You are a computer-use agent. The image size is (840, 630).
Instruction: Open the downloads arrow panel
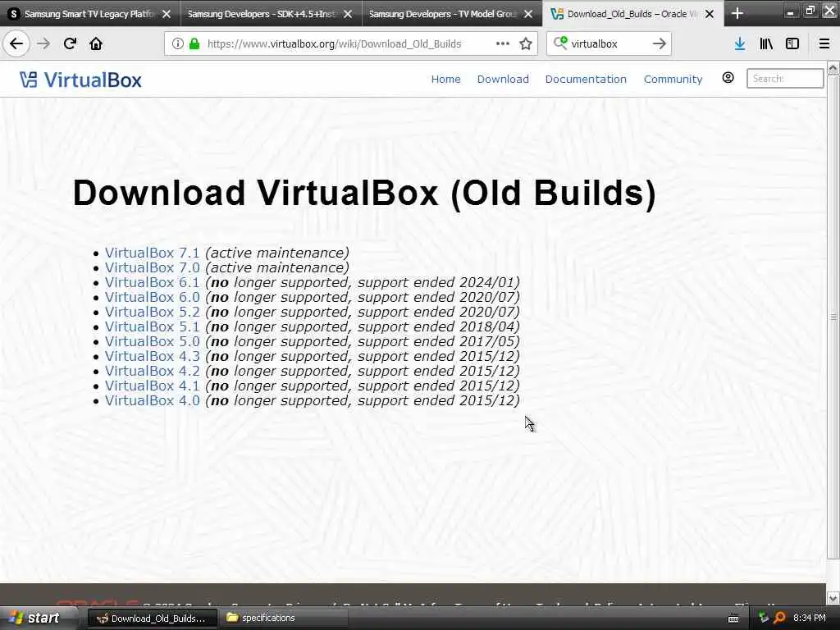[x=740, y=44]
